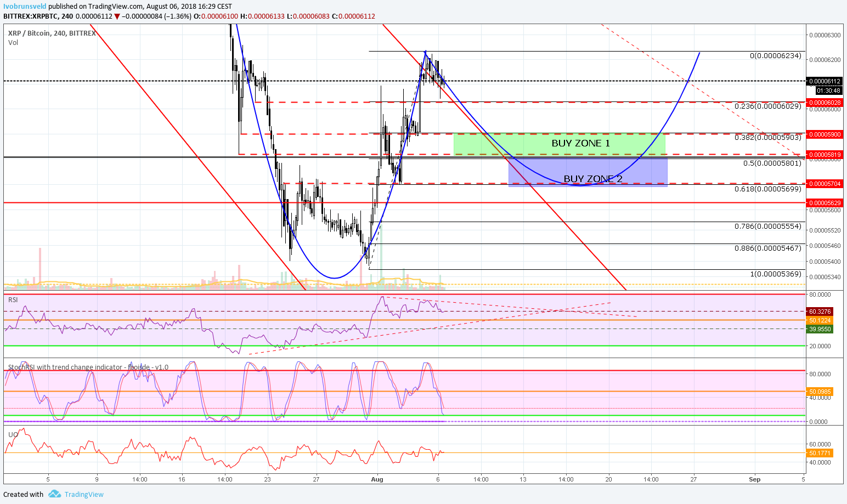Select Fibonacci level 0.886(0.00005467) label

(x=768, y=248)
